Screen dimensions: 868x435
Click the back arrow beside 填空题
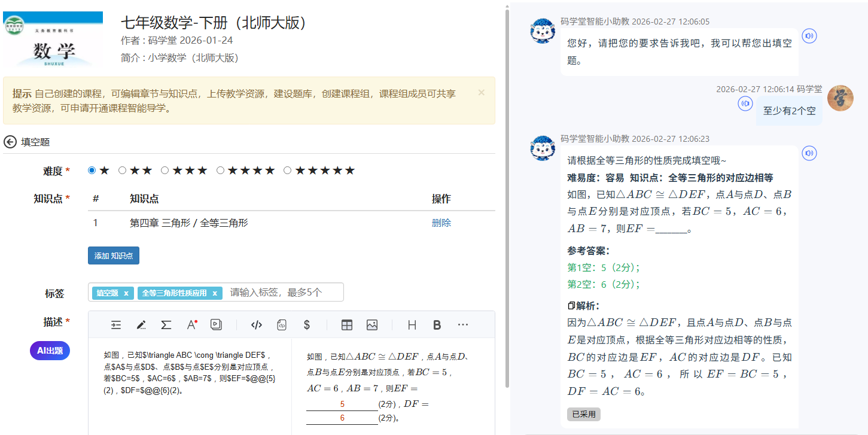pos(10,142)
